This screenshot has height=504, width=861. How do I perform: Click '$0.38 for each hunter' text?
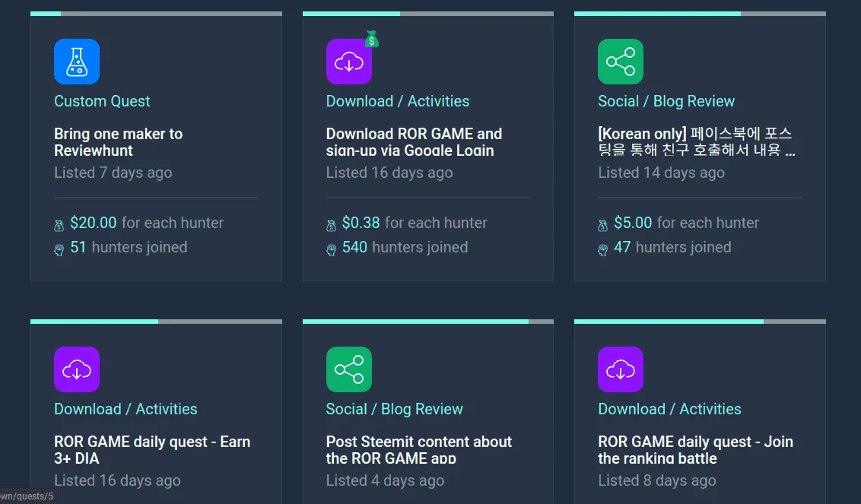coord(415,223)
